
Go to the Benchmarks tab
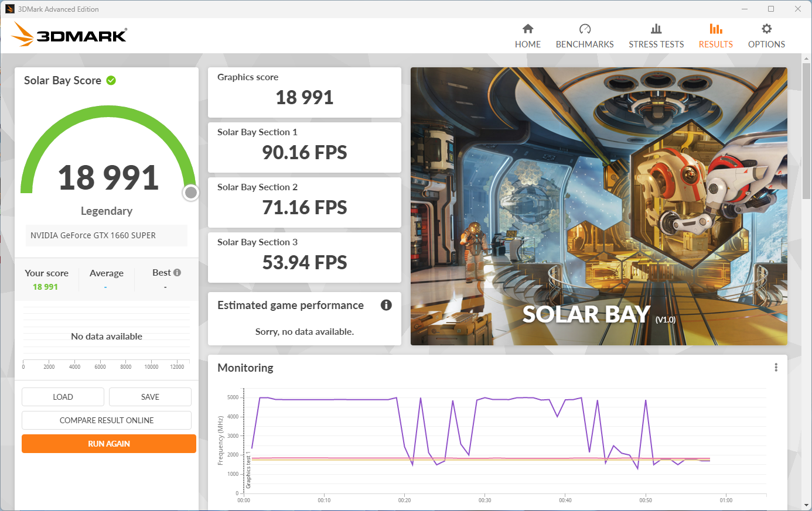point(585,36)
